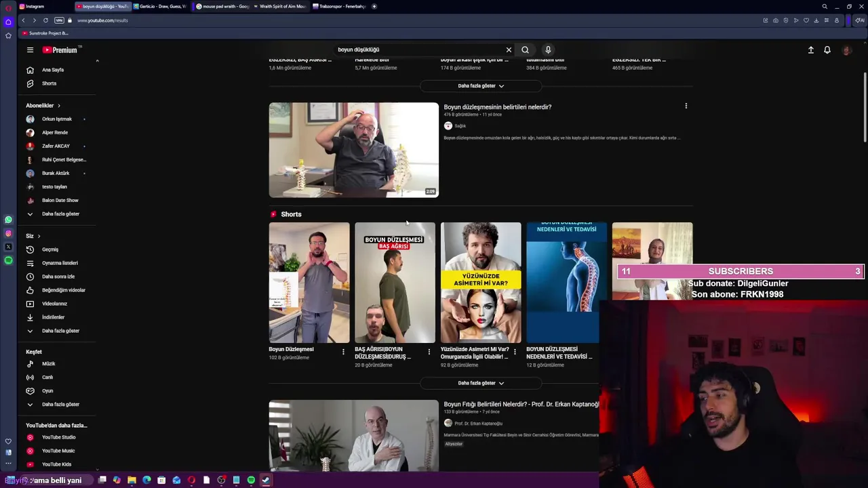Open Burak Aktürk subscription channel
This screenshot has height=488, width=868.
(57, 174)
